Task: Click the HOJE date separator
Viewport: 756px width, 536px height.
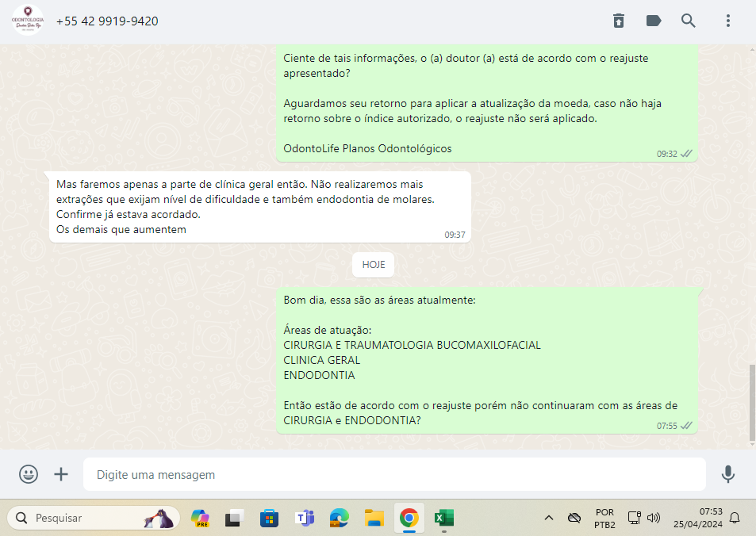Action: (373, 265)
